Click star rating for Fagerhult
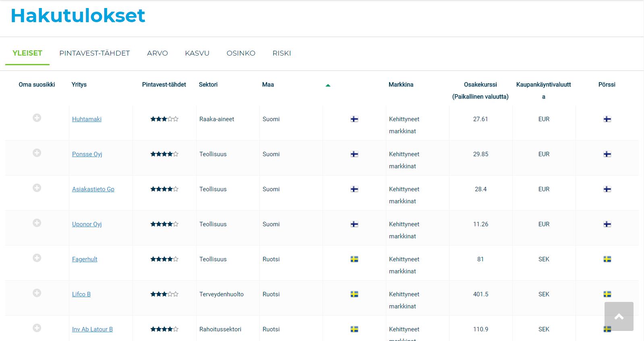The image size is (644, 341). click(164, 259)
